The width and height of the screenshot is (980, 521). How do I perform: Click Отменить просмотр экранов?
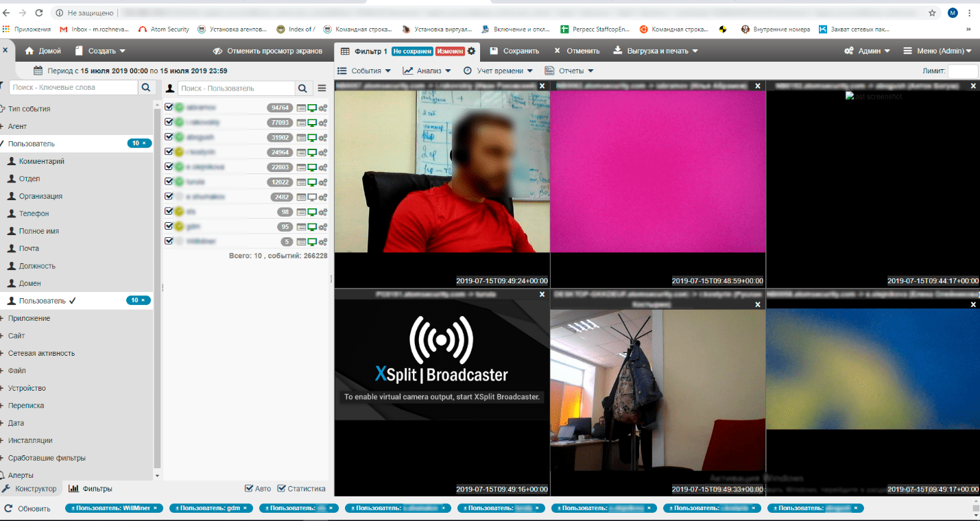pyautogui.click(x=267, y=51)
